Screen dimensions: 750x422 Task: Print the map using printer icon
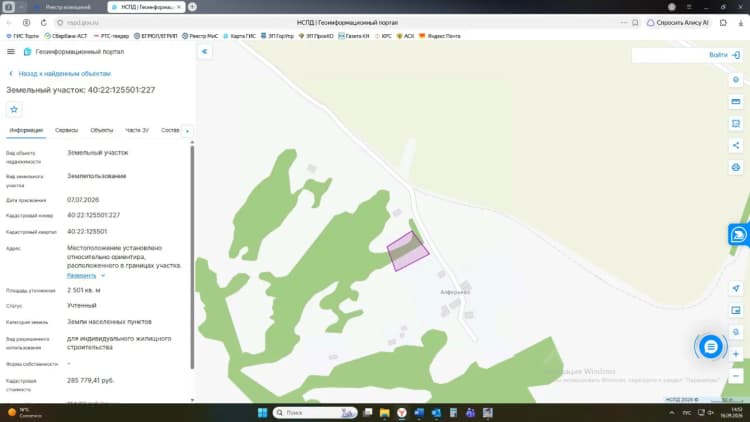(736, 167)
